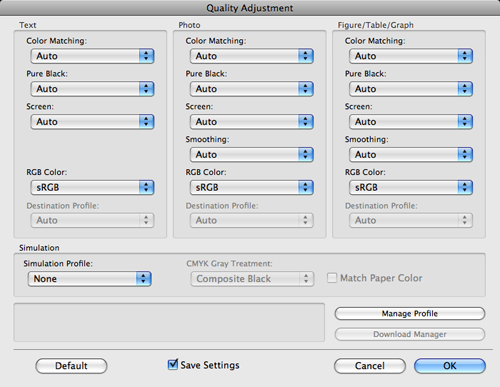Open Figure/Table/Graph Smoothing dropdown
This screenshot has height=387, width=500.
(x=411, y=155)
